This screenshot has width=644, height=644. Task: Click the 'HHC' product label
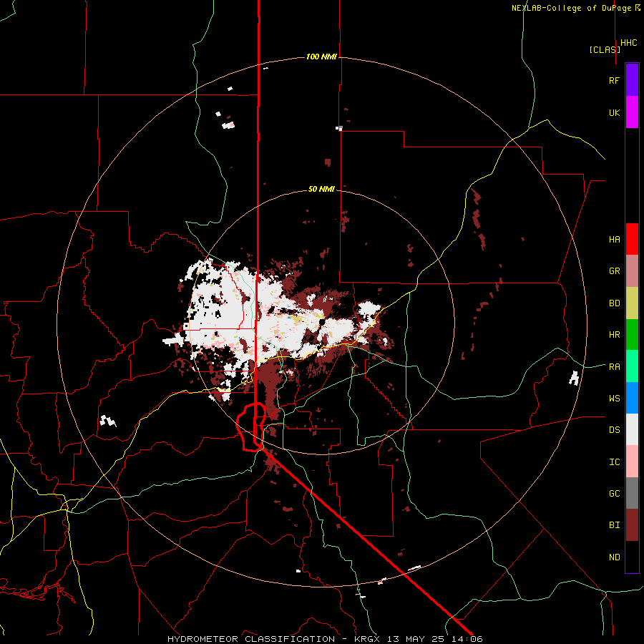pos(628,43)
